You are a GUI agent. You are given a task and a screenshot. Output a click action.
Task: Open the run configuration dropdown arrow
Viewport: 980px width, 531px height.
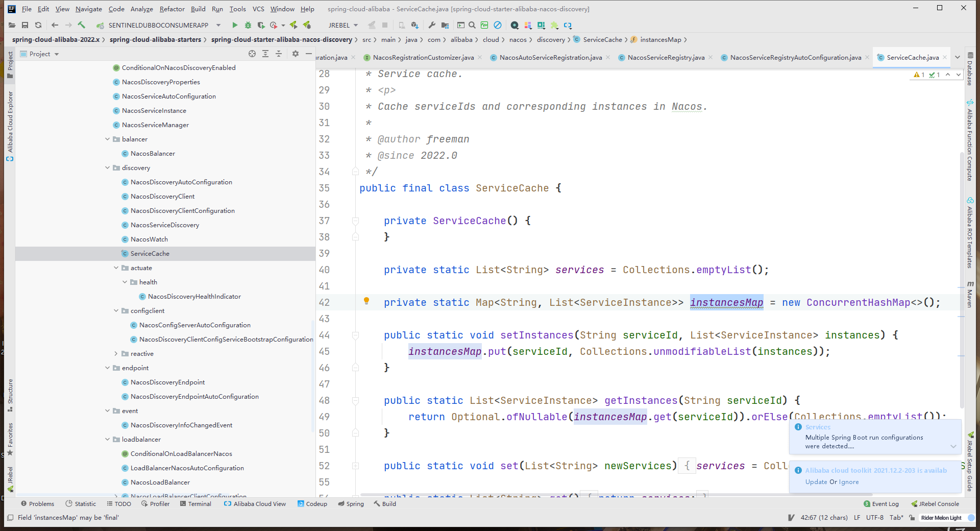(x=218, y=25)
